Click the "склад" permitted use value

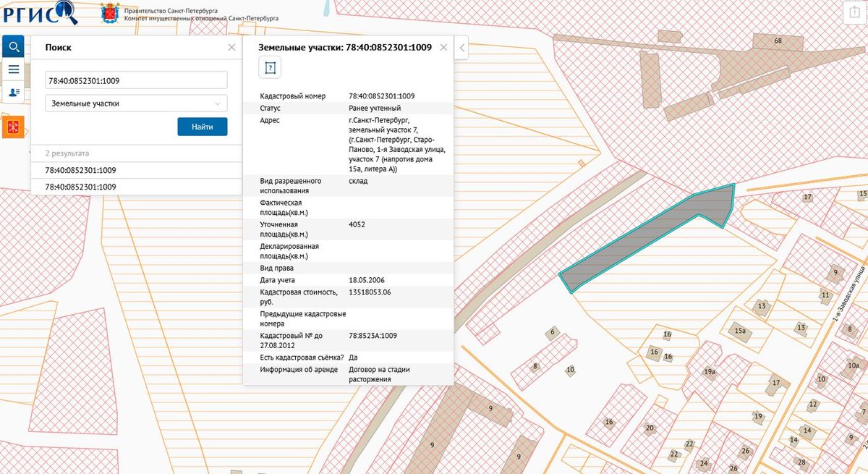358,181
